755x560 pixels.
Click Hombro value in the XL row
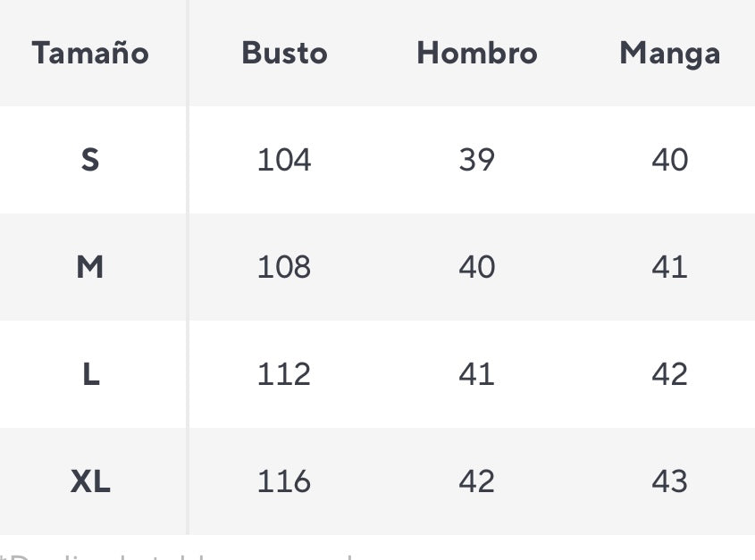pos(476,482)
